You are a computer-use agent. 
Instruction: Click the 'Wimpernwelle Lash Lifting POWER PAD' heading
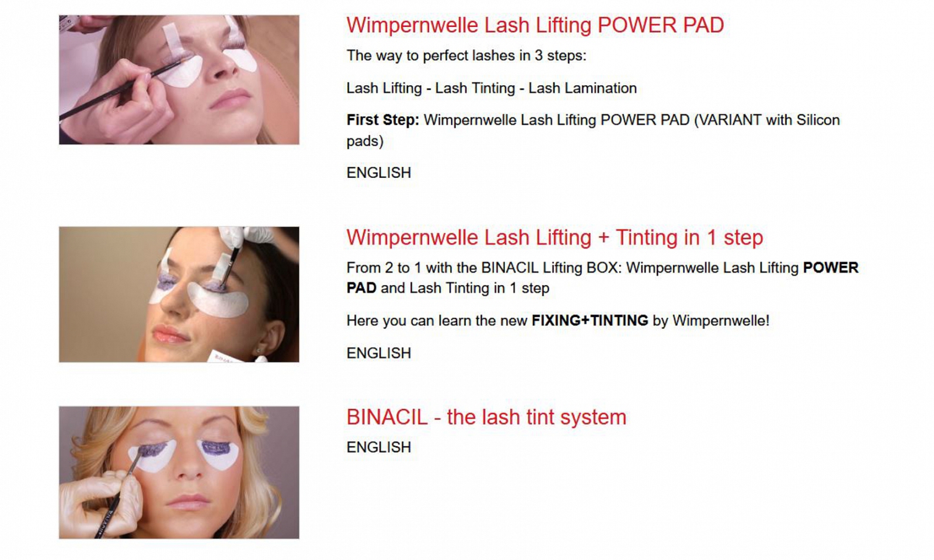535,25
